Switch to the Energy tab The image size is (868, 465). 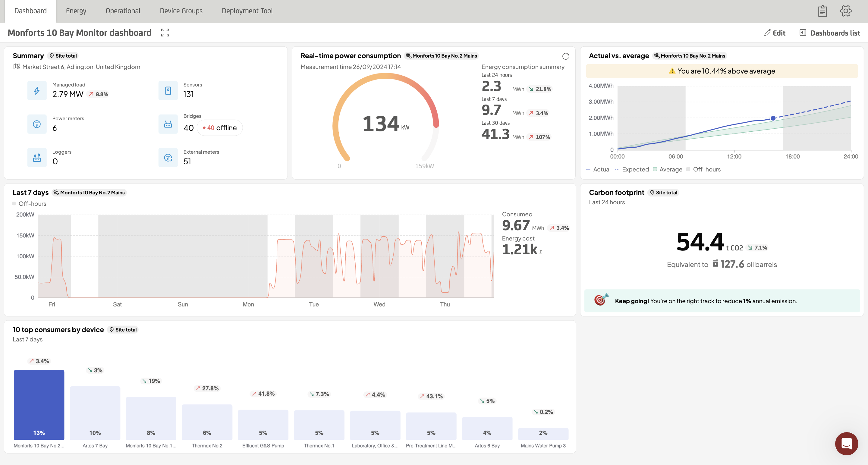(x=76, y=11)
